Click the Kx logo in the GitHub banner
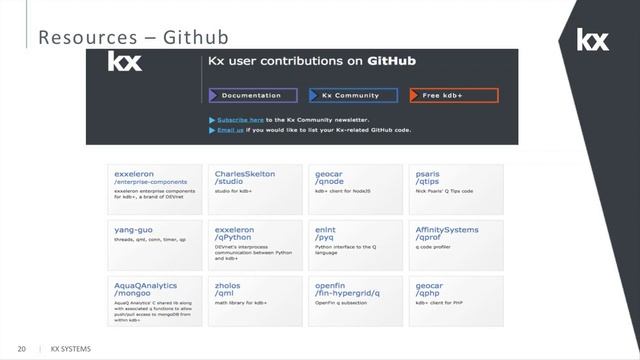 tap(125, 61)
